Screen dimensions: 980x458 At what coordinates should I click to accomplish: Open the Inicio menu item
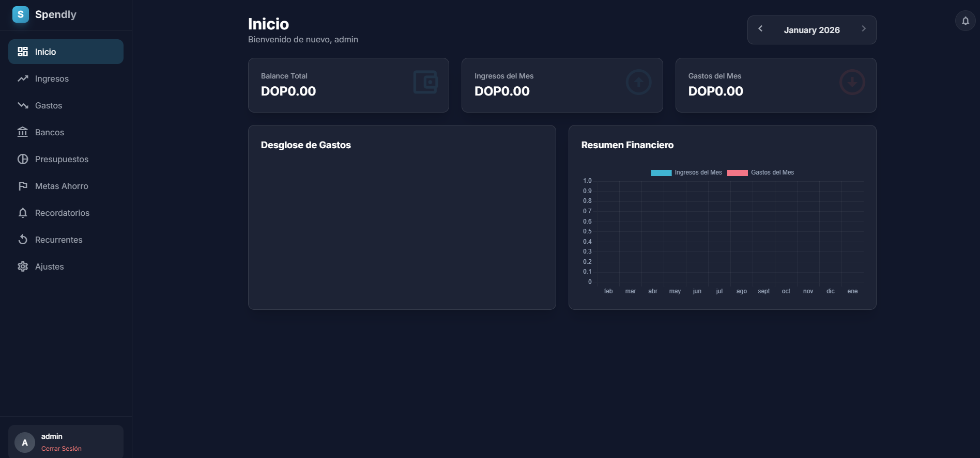pos(66,52)
